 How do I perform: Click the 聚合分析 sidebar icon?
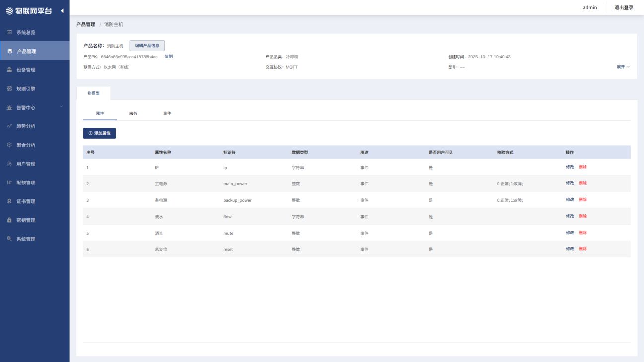click(x=9, y=145)
